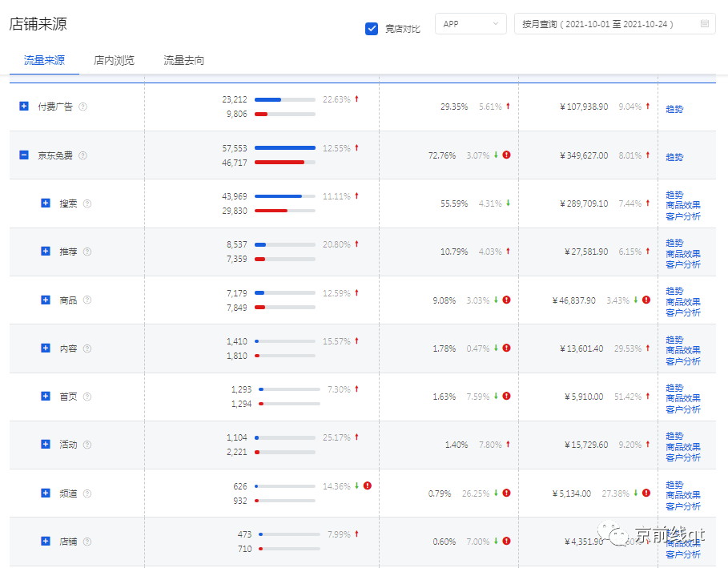Viewport: 728px width, 568px height.
Task: Click the help icon beside 推荐
Action: click(86, 252)
